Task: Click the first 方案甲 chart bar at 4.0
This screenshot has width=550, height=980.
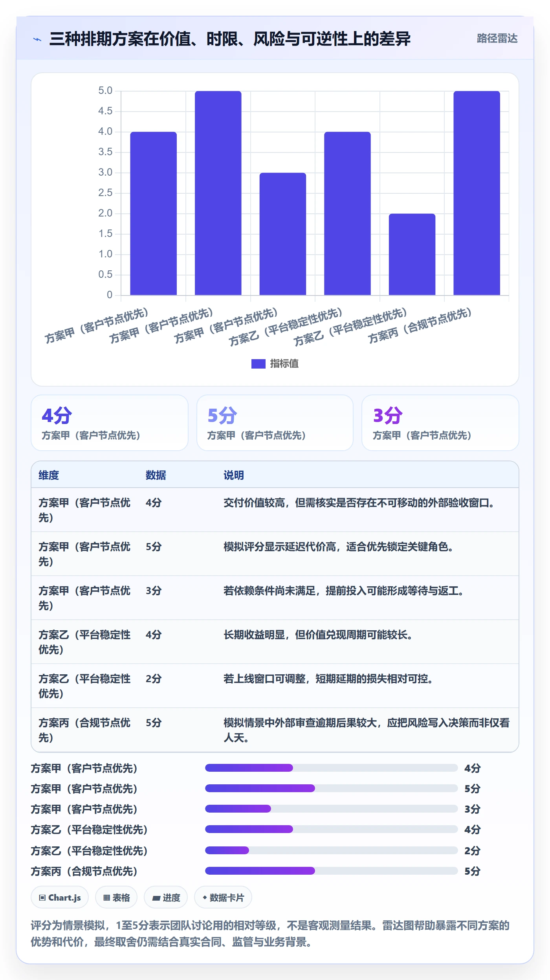Action: (x=153, y=213)
